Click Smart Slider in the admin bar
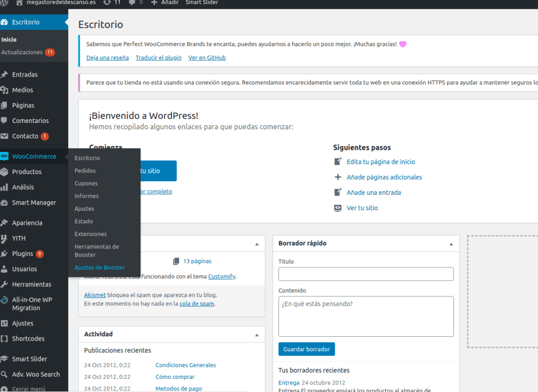Viewport: 538px width, 392px height. coord(202,3)
